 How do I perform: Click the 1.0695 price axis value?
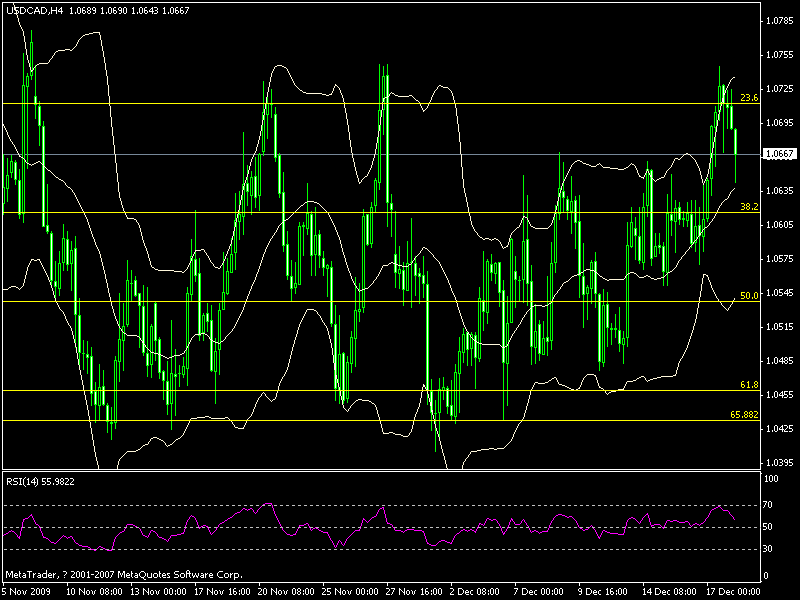coord(780,122)
